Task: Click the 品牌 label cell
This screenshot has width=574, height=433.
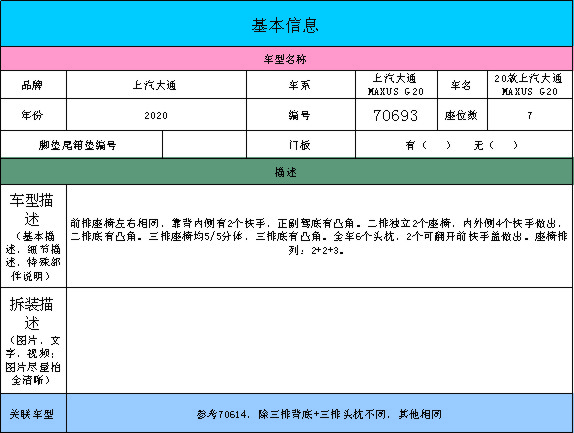Action: point(33,85)
